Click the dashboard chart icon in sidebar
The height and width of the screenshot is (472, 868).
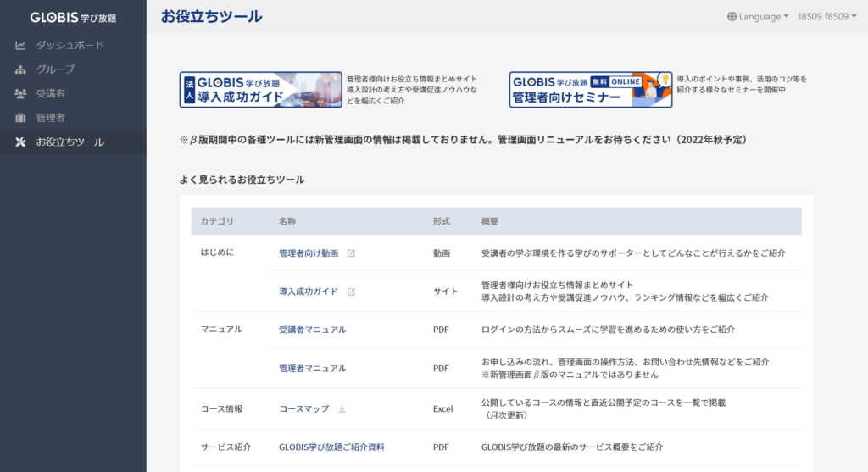pyautogui.click(x=21, y=45)
